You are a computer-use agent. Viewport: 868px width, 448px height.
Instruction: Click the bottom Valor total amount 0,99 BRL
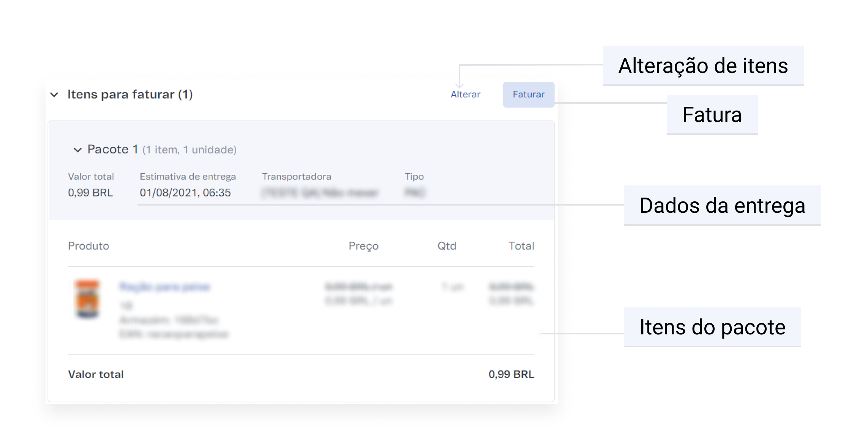coord(511,374)
